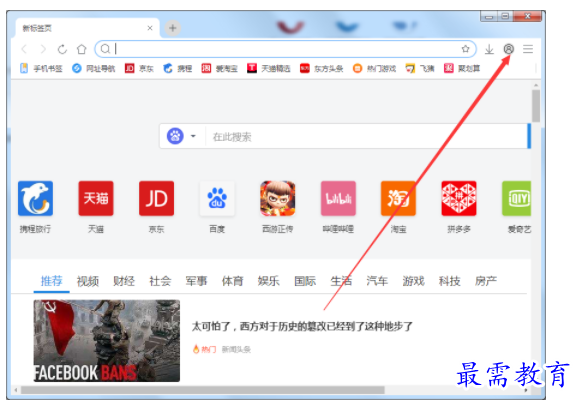
Task: Select the 推荐 news tab
Action: (52, 281)
